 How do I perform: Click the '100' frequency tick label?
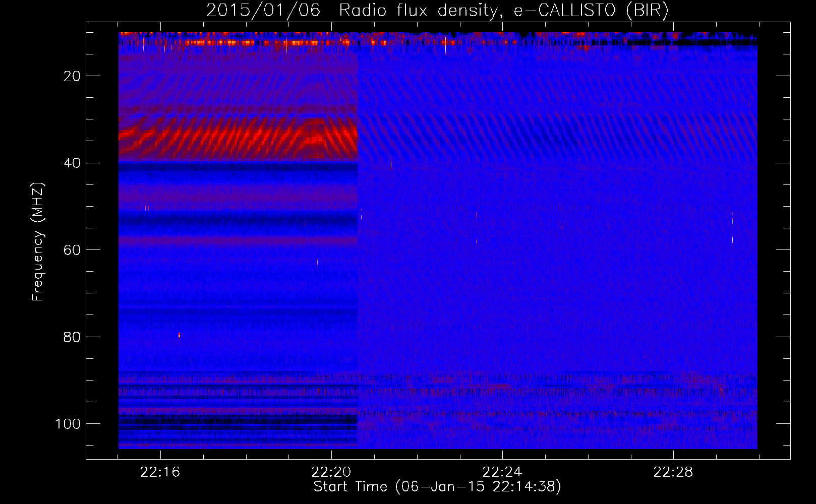(68, 424)
